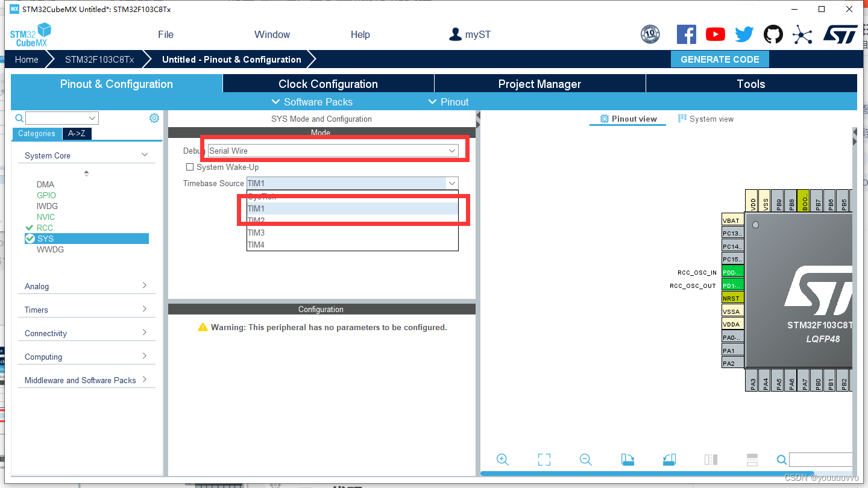Select RCC in System Core

click(45, 228)
